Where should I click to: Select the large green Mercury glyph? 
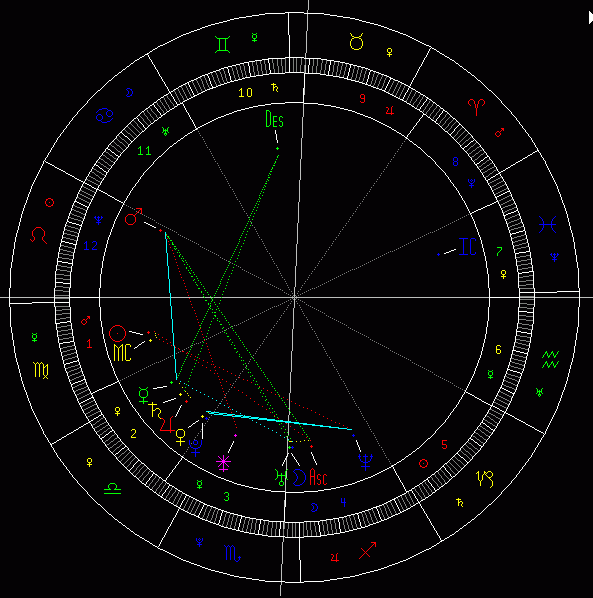pyautogui.click(x=144, y=395)
